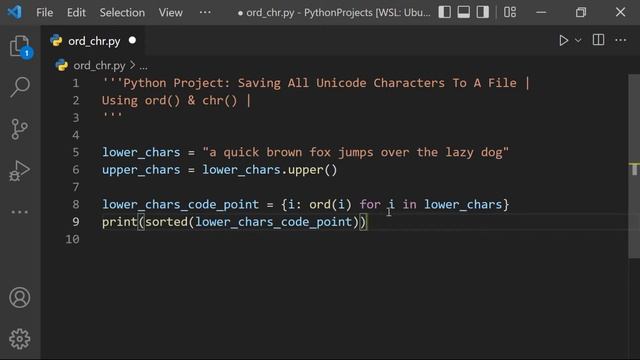Open the Accounts menu

(x=20, y=297)
